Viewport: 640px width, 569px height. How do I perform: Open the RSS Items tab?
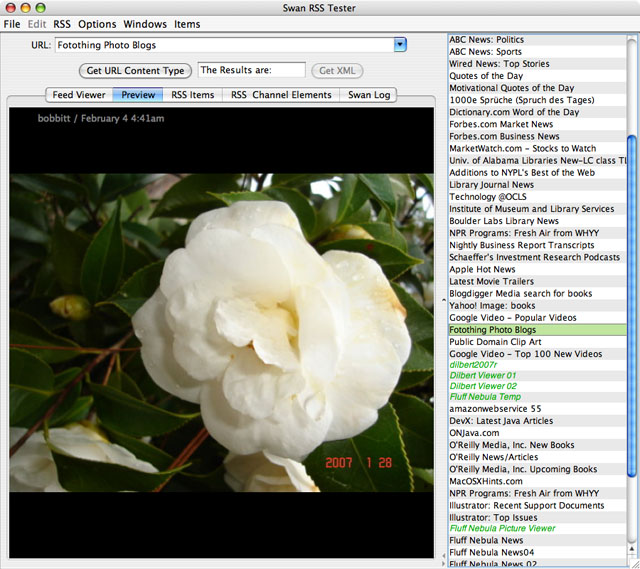(192, 96)
